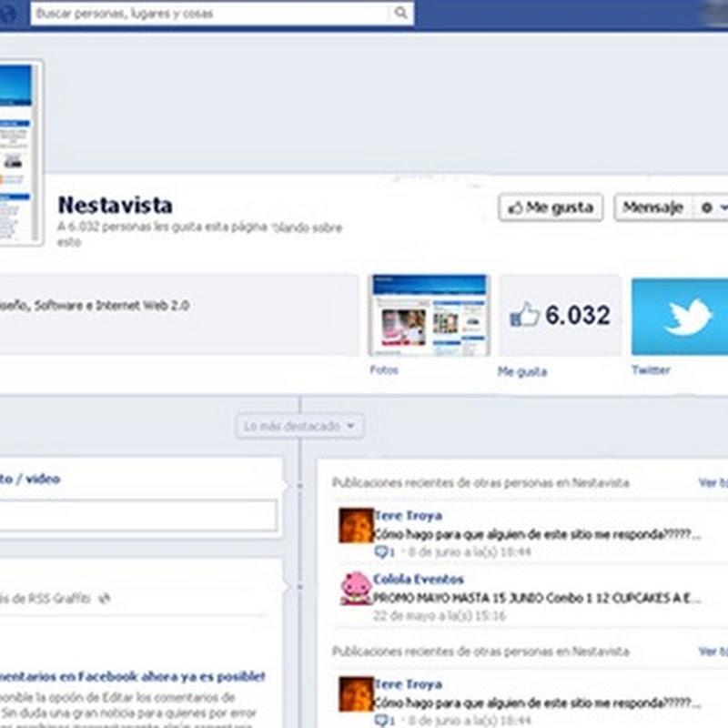Open Tere Troya's avatar in second posts block
The width and height of the screenshot is (728, 728).
tap(356, 694)
